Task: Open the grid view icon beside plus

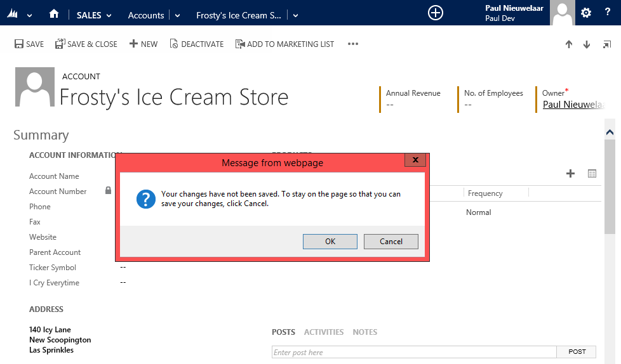Action: coord(592,173)
